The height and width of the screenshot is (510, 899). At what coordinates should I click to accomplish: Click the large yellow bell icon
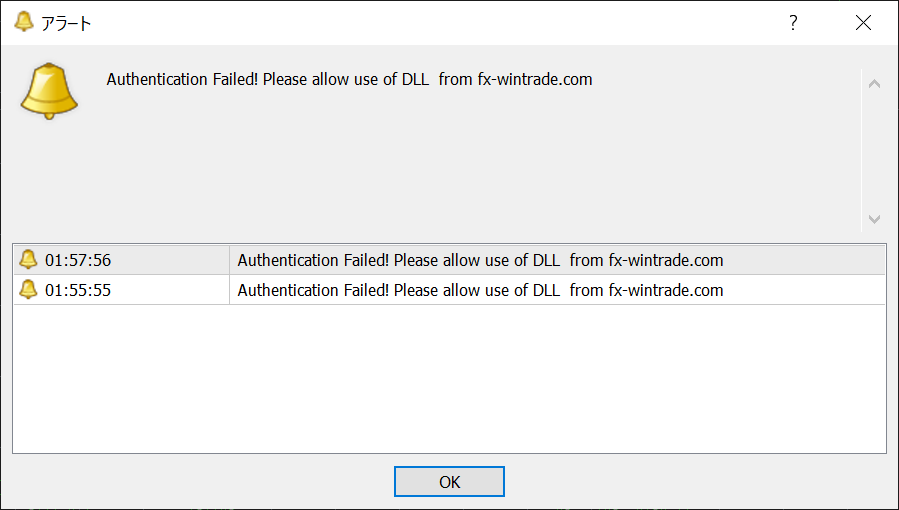pyautogui.click(x=49, y=91)
